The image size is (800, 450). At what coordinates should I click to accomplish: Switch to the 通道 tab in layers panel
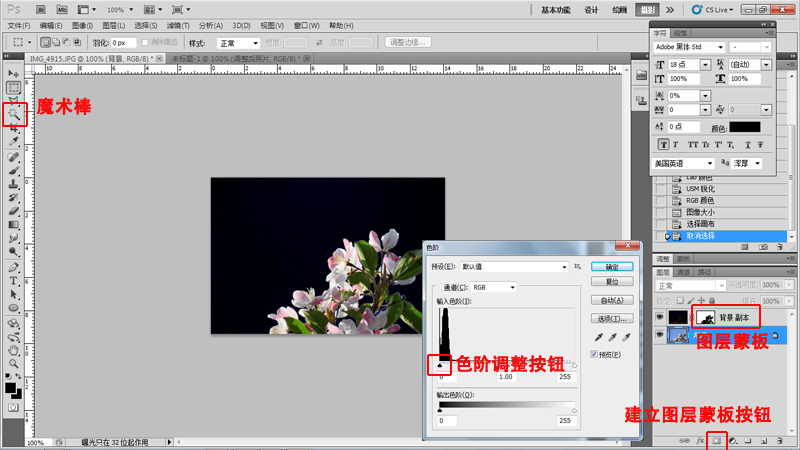pyautogui.click(x=684, y=272)
